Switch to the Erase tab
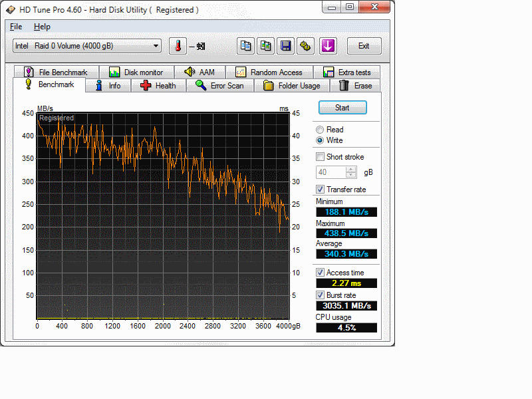This screenshot has width=532, height=399. pyautogui.click(x=355, y=86)
